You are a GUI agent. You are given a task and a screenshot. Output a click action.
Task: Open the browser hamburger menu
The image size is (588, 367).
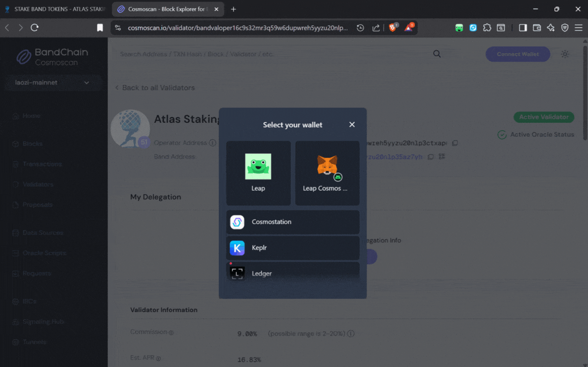pyautogui.click(x=579, y=28)
